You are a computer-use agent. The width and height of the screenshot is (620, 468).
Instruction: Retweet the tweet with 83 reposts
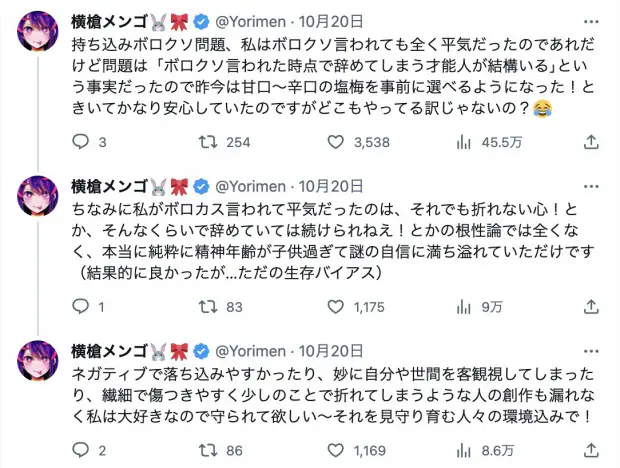(x=206, y=307)
